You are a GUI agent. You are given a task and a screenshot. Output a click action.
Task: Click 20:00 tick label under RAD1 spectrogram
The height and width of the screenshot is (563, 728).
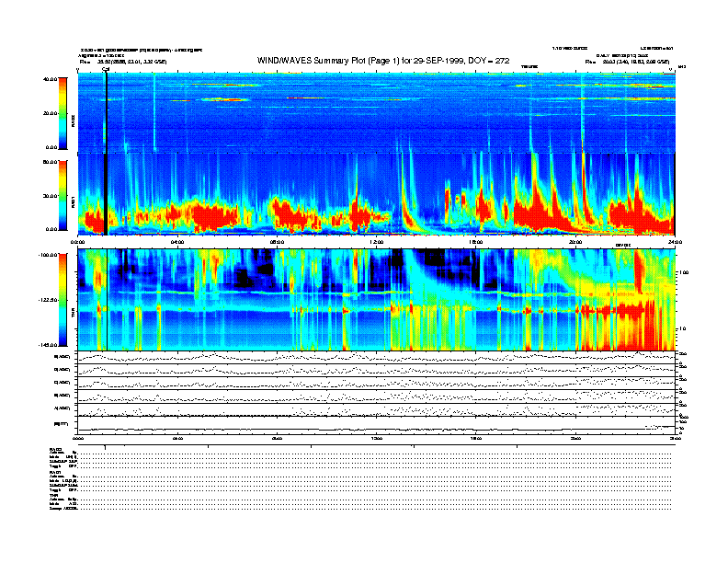tap(575, 242)
